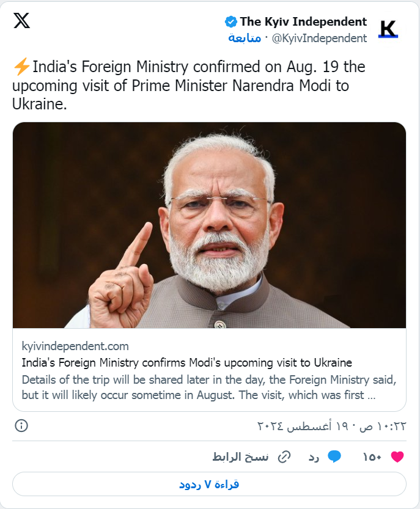
Task: Click the copy link chain icon
Action: [x=284, y=456]
